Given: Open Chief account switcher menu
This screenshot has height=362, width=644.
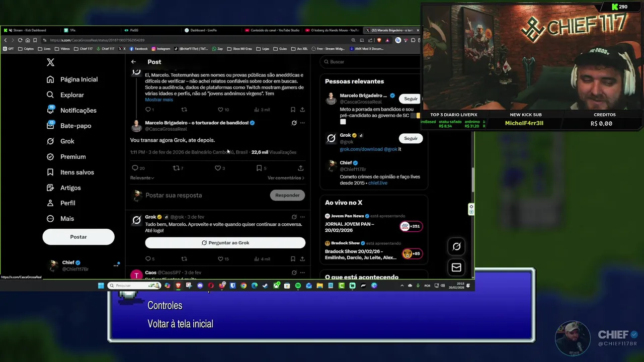Looking at the screenshot, I should pos(83,265).
